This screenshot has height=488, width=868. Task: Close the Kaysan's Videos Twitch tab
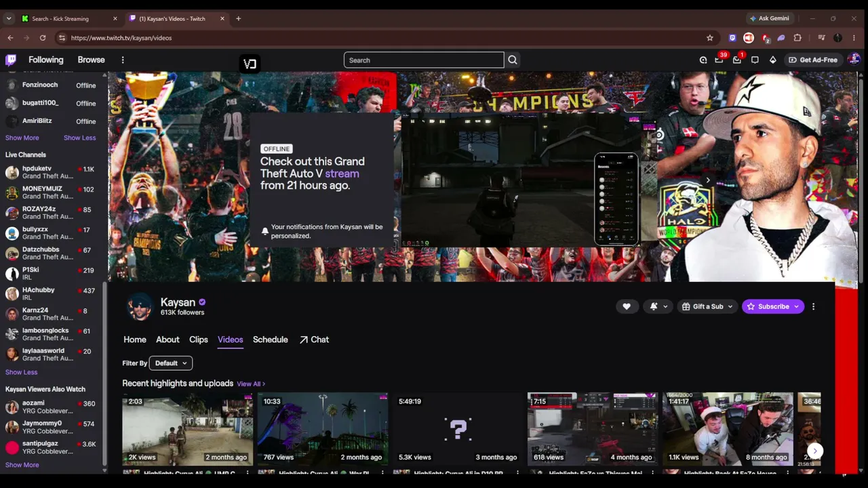222,18
